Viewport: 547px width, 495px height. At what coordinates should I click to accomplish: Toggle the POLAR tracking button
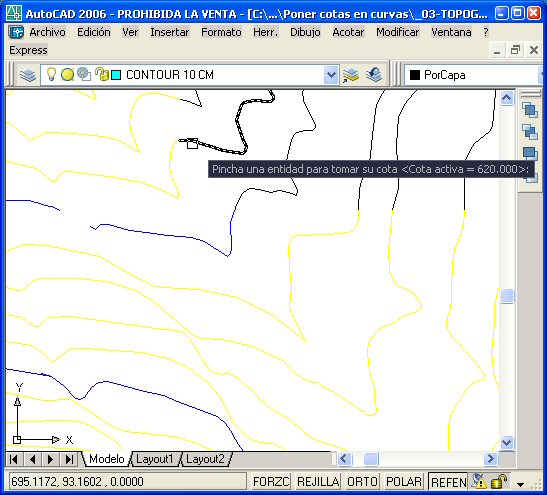point(404,481)
